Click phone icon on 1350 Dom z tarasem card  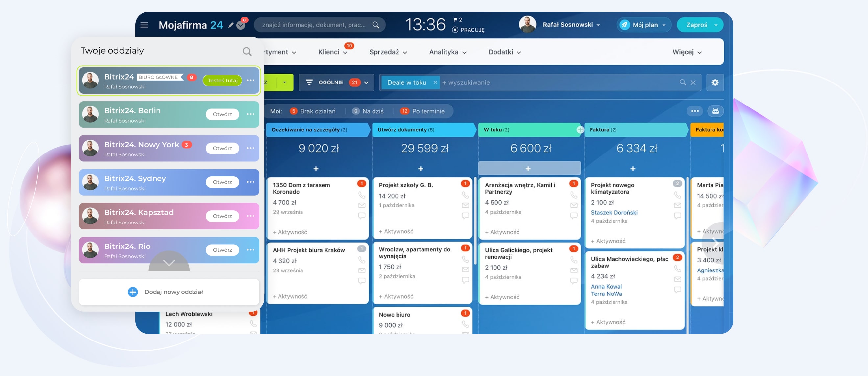tap(361, 195)
